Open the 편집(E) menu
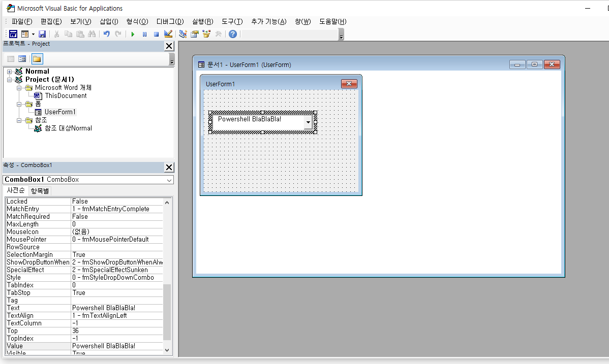The width and height of the screenshot is (609, 364). [51, 22]
